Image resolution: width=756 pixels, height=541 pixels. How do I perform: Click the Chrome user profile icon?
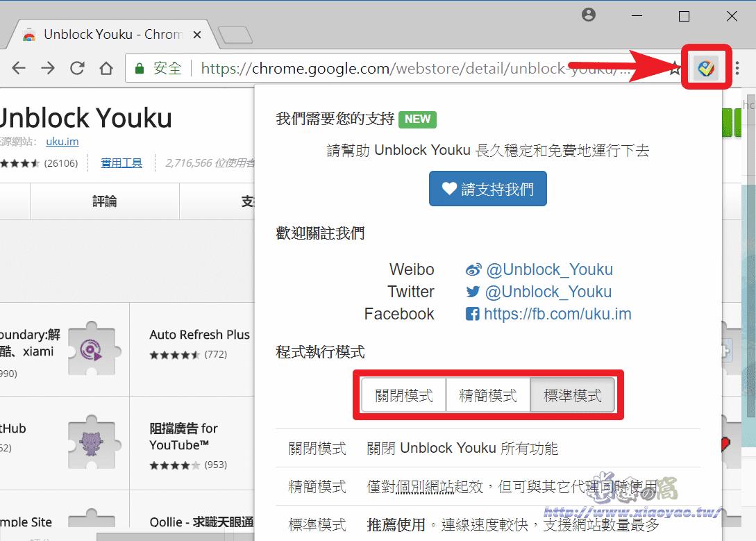point(588,15)
